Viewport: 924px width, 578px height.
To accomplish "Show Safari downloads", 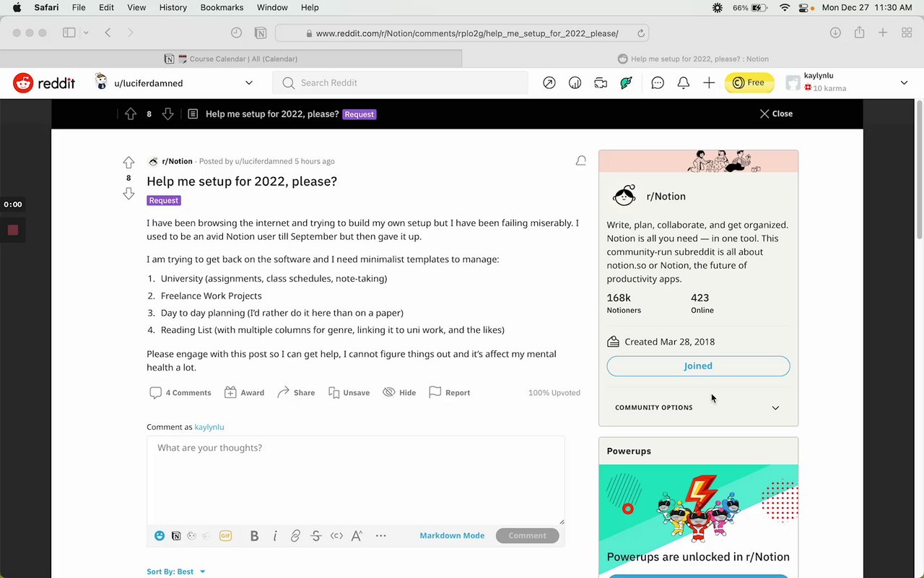I will tap(835, 33).
